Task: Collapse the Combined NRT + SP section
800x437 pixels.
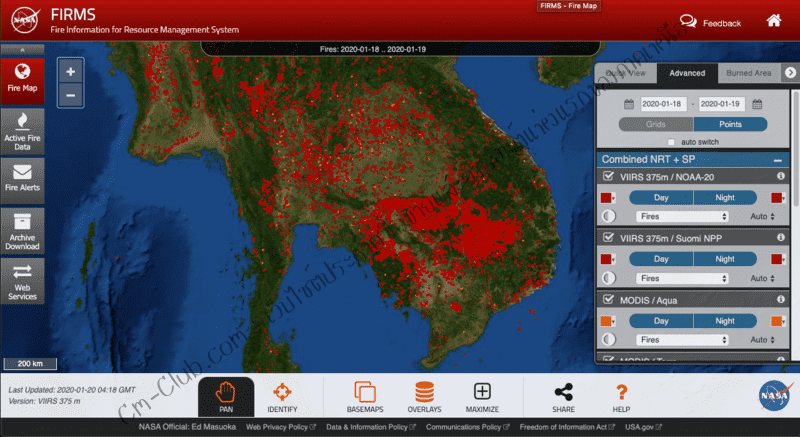Action: pos(778,160)
